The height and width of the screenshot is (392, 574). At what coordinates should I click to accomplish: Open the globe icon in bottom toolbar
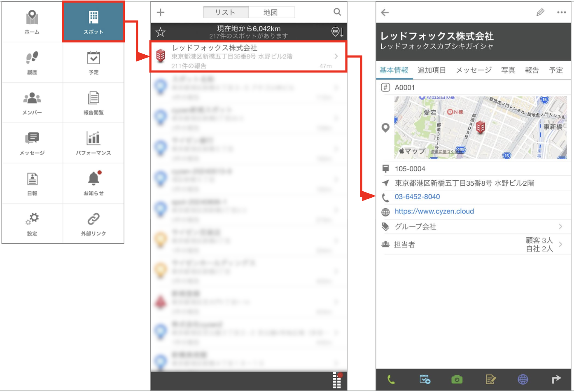pyautogui.click(x=523, y=380)
